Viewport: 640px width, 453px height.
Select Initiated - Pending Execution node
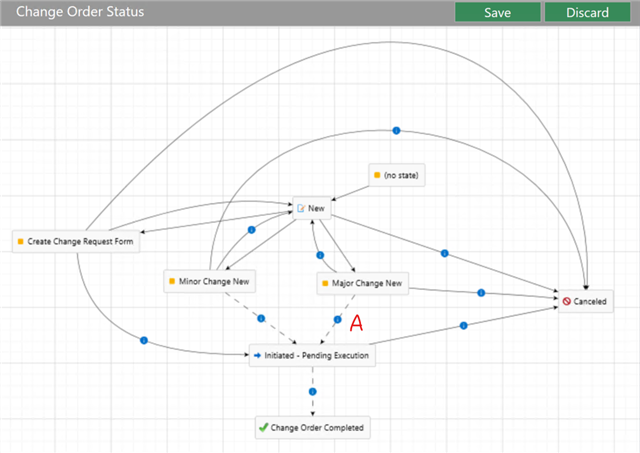pyautogui.click(x=312, y=355)
